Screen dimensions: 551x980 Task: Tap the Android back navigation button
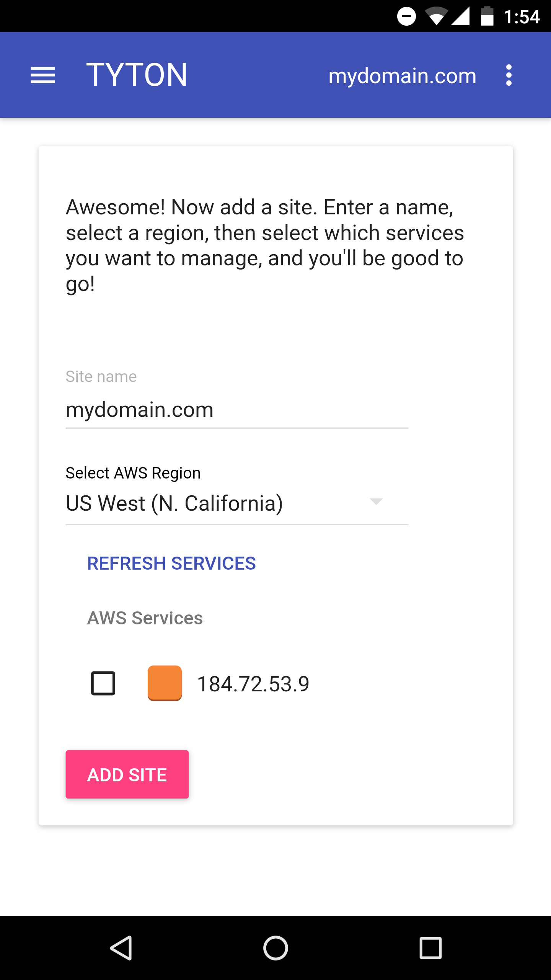click(x=122, y=948)
